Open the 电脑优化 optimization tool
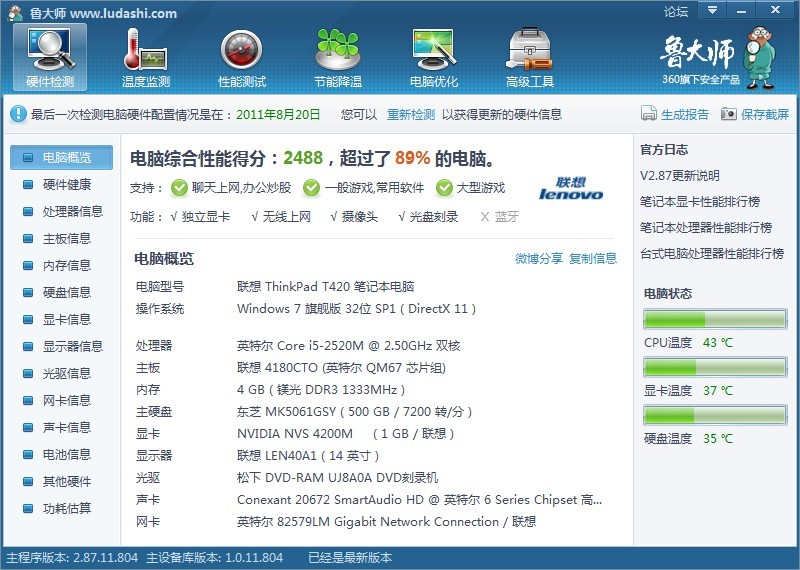Viewport: 800px width, 570px height. (434, 56)
